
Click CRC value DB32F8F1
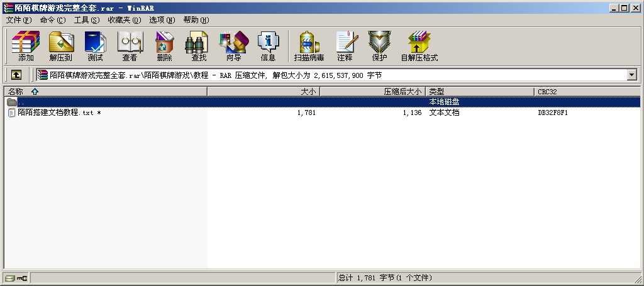coord(553,113)
